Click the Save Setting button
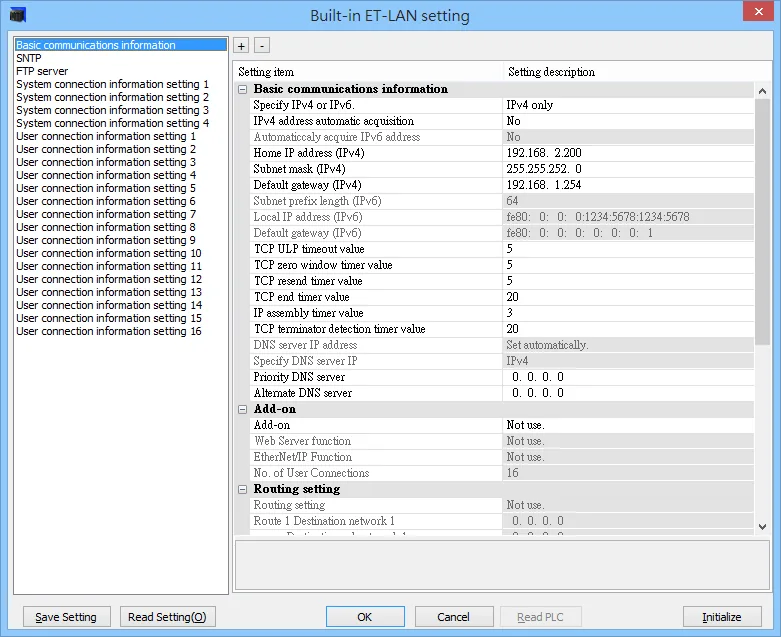This screenshot has height=637, width=781. (x=66, y=617)
